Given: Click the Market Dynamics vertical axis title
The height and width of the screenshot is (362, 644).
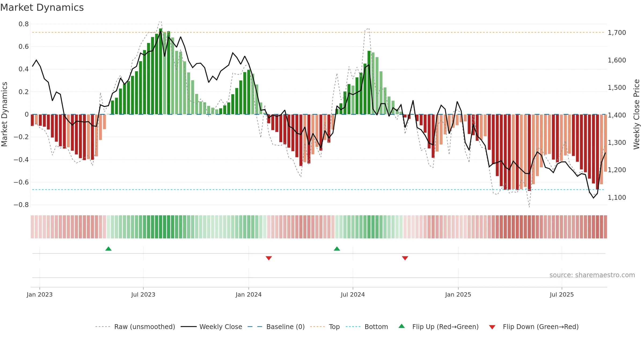Looking at the screenshot, I should point(4,114).
